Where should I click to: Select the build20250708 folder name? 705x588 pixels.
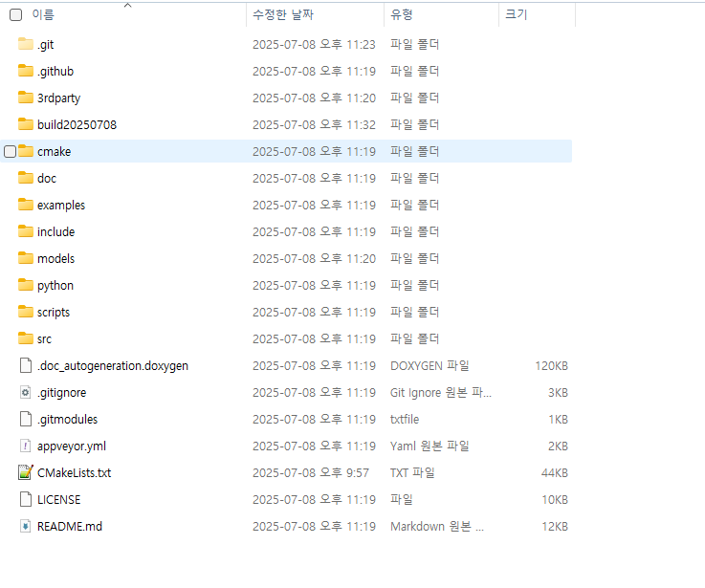[x=77, y=124]
